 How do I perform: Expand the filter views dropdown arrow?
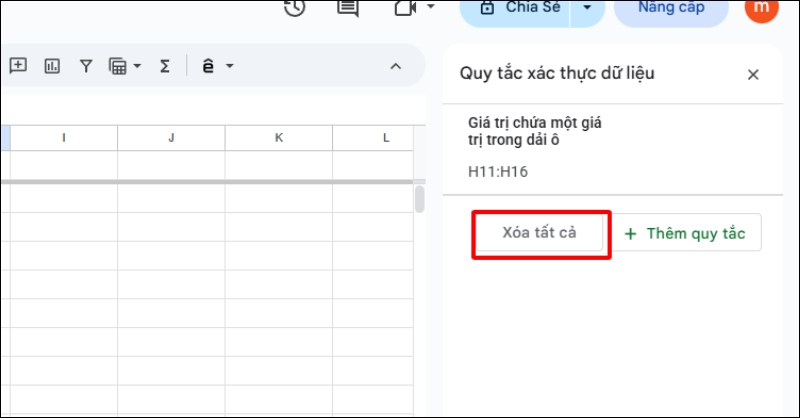137,66
